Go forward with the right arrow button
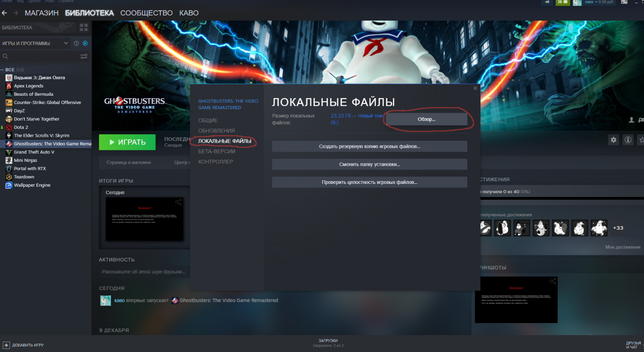This screenshot has width=644, height=352. [16, 13]
